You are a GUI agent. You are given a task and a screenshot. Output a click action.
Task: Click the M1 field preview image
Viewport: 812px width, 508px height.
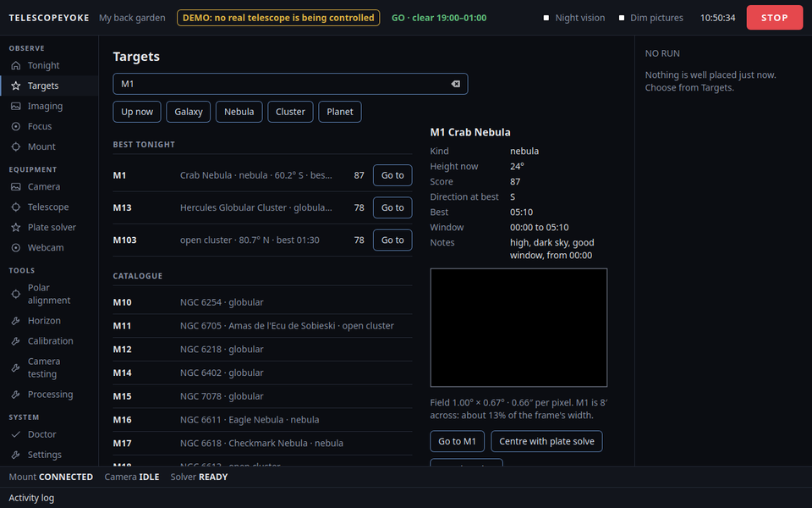[x=518, y=328]
